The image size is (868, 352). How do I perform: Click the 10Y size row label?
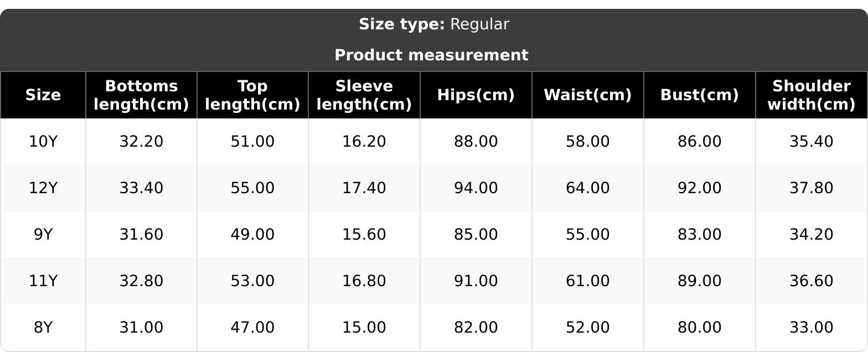click(x=43, y=142)
